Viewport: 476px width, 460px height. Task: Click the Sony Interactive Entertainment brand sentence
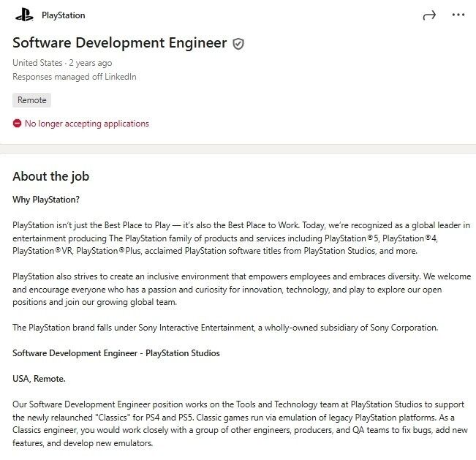pos(225,328)
